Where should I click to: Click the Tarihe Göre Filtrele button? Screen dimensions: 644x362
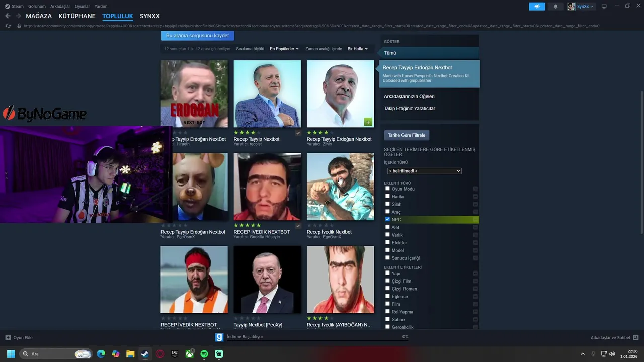407,135
